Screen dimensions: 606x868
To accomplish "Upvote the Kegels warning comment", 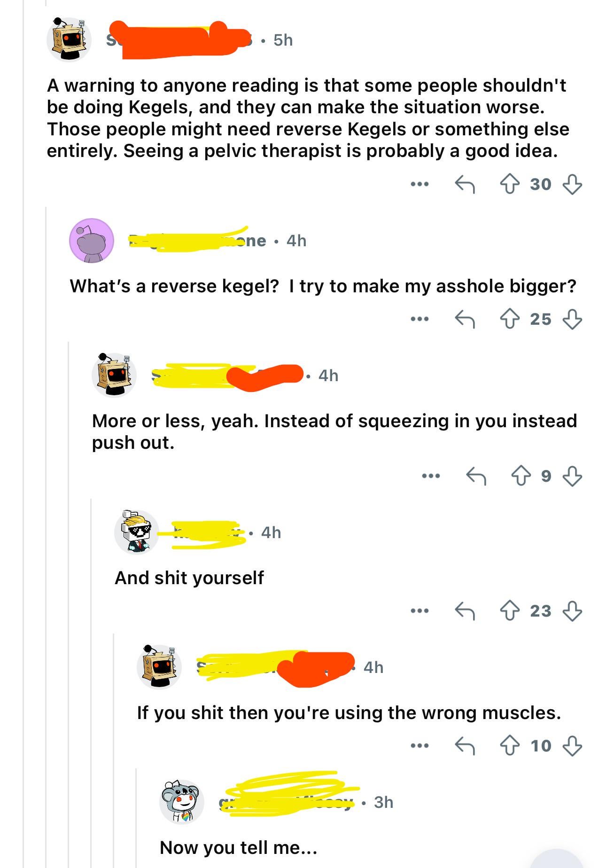I will pos(510,184).
